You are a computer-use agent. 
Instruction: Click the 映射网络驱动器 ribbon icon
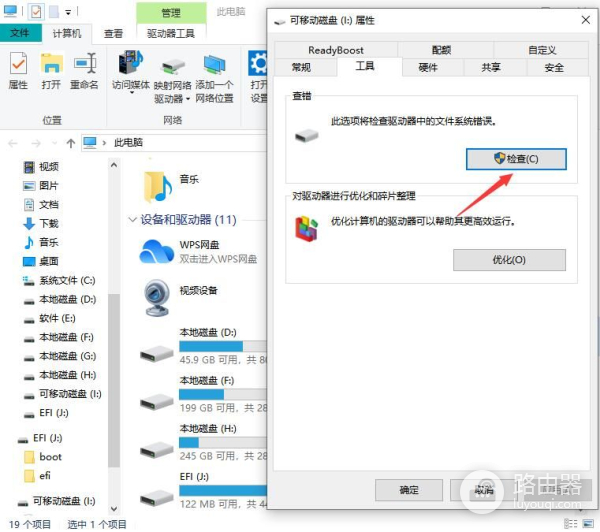pos(173,67)
